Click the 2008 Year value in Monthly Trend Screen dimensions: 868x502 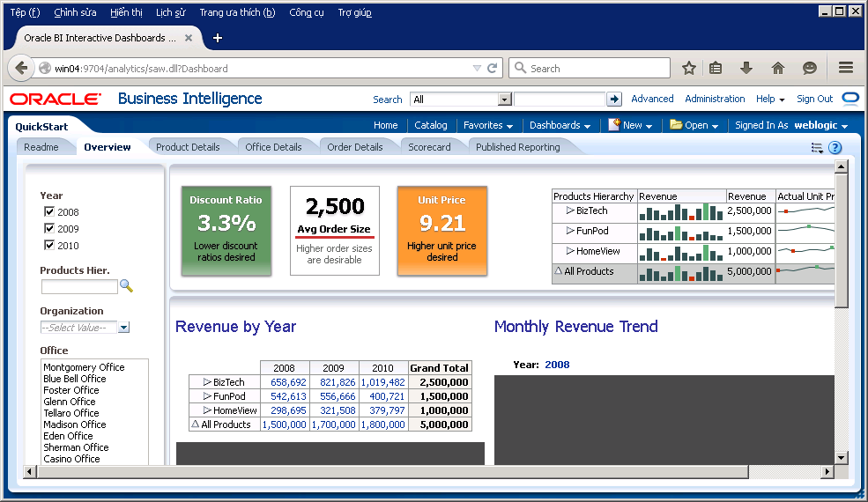pos(557,365)
